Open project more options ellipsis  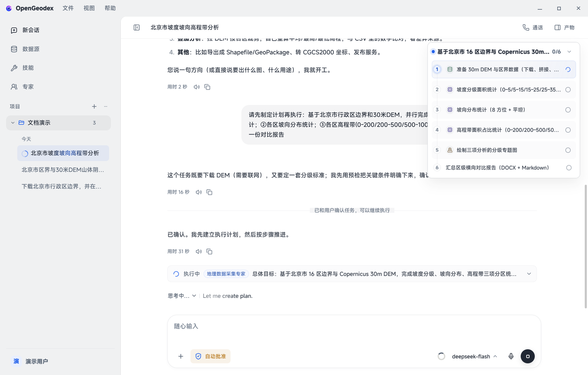point(106,107)
